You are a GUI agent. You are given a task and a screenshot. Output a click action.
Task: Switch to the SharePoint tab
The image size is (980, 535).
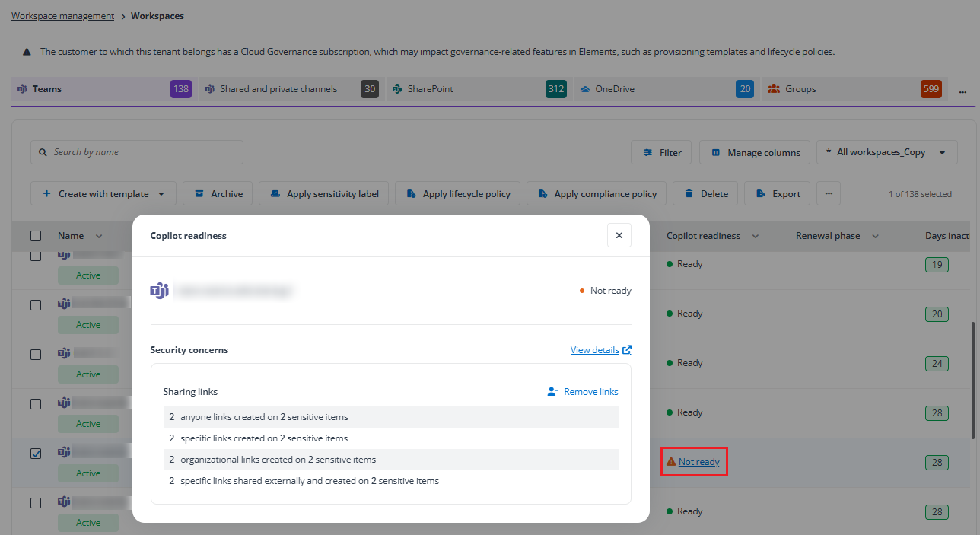(431, 89)
